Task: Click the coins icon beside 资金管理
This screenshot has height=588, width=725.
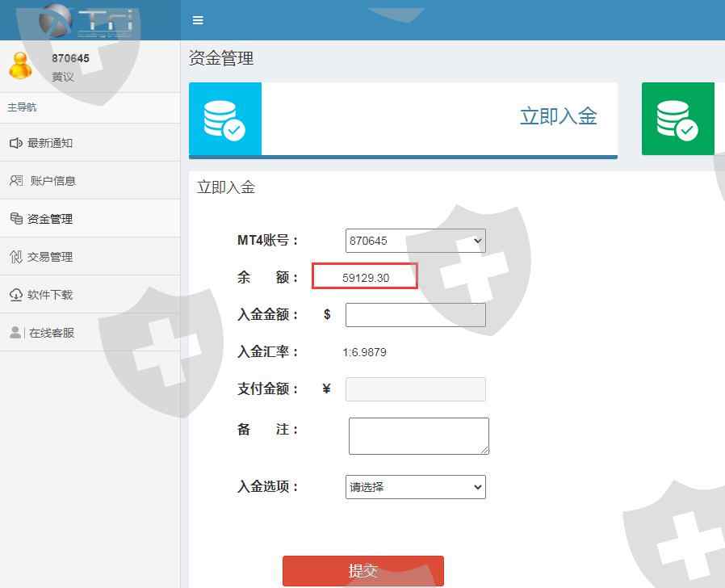Action: click(x=15, y=219)
